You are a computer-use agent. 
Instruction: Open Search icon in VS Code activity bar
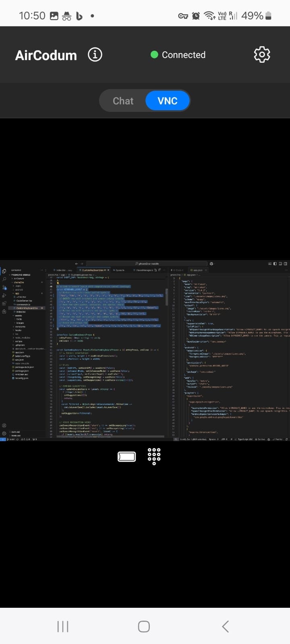click(4, 279)
